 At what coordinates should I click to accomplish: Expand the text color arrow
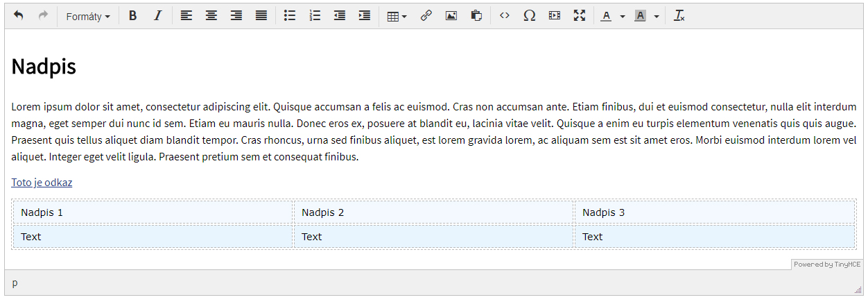pyautogui.click(x=623, y=16)
